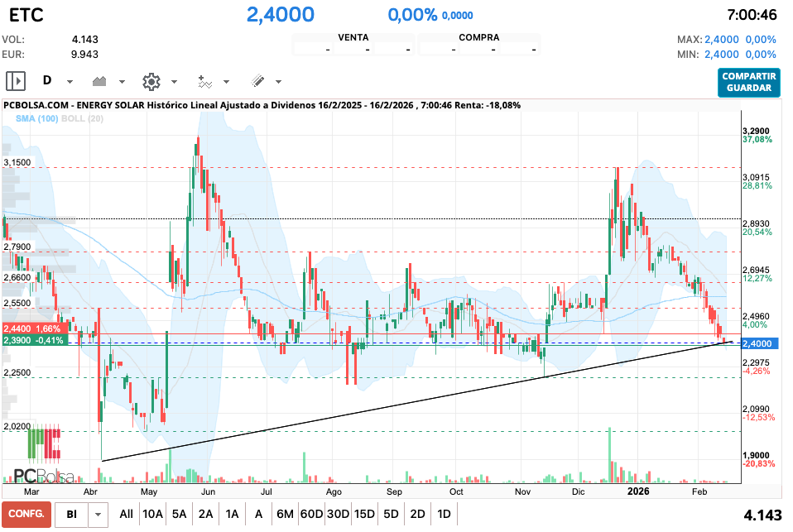Screen dimensions: 793x532
Task: Select the 5D time range
Action: (391, 515)
